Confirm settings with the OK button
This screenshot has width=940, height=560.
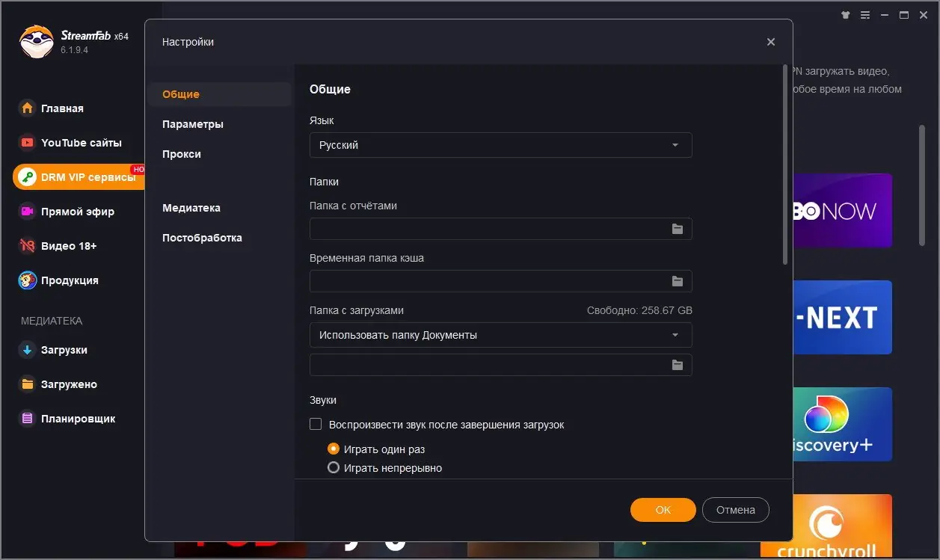pyautogui.click(x=663, y=509)
